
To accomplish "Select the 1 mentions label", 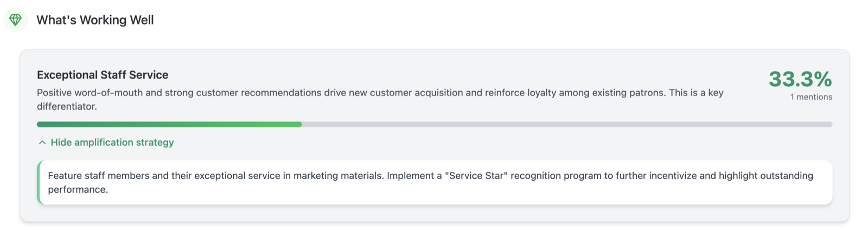I will click(x=811, y=97).
